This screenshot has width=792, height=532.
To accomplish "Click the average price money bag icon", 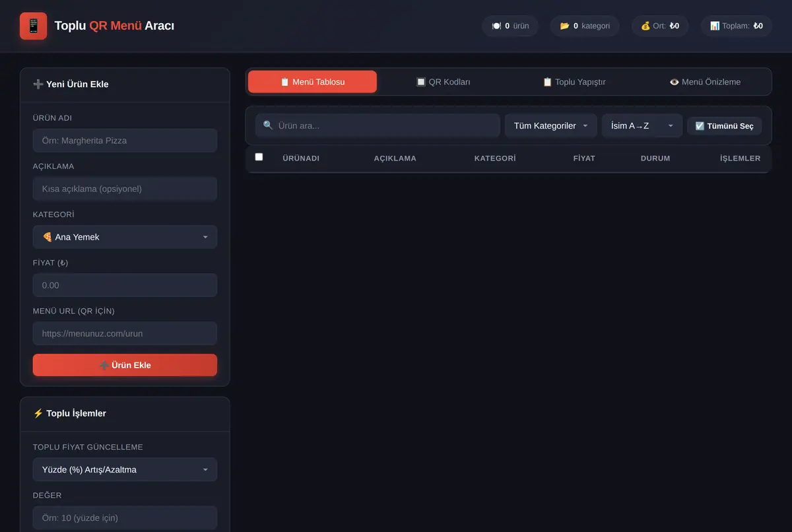I will pyautogui.click(x=645, y=26).
